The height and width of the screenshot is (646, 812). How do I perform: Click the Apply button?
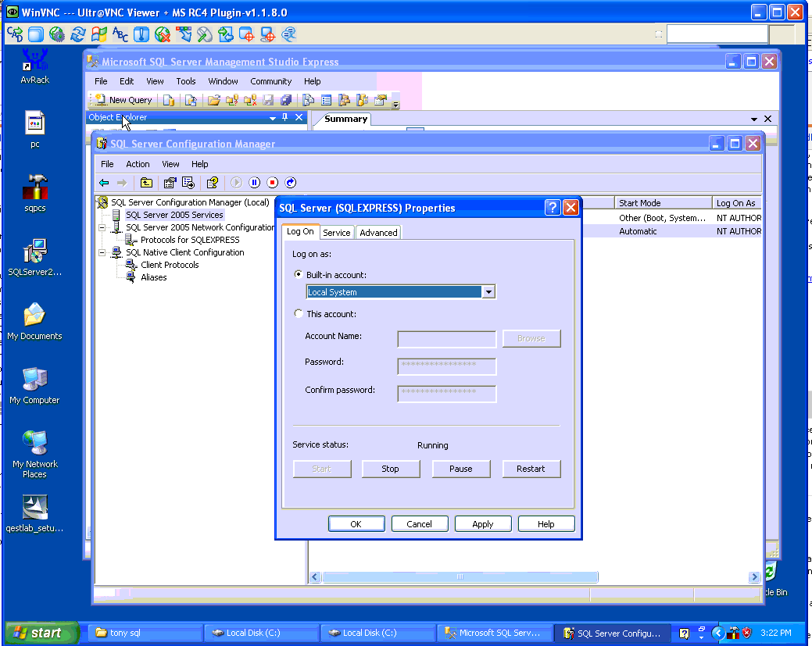coord(483,524)
